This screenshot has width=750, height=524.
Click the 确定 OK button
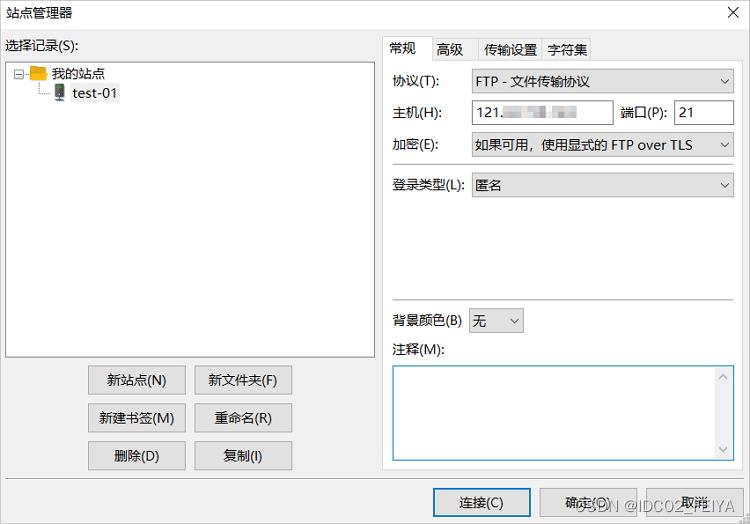[588, 502]
